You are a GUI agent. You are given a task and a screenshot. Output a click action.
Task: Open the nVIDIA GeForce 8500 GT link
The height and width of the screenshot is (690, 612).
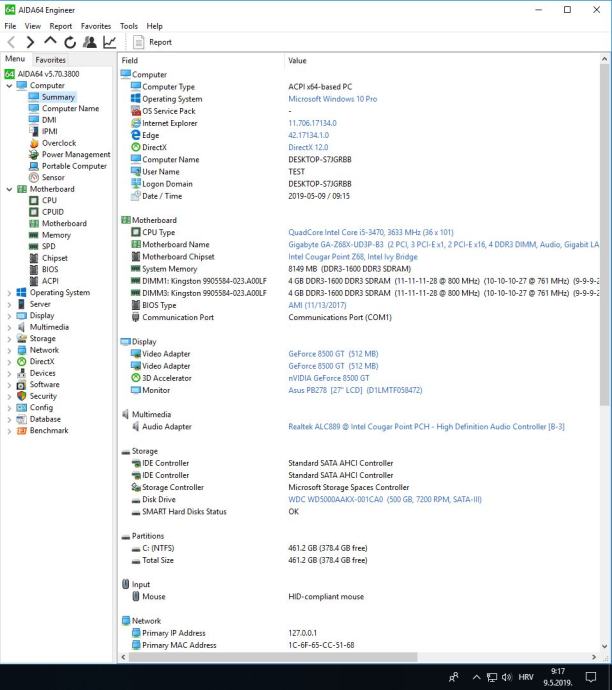[329, 378]
